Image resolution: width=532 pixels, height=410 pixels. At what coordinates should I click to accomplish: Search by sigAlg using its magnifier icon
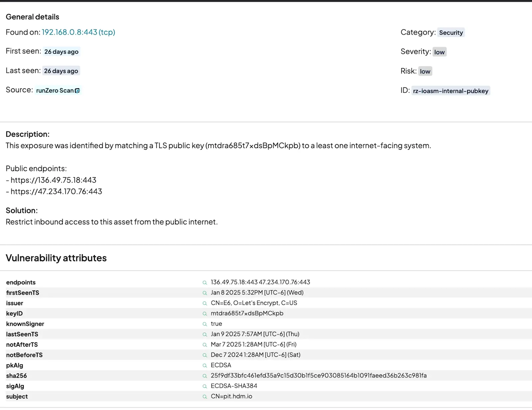pyautogui.click(x=205, y=386)
